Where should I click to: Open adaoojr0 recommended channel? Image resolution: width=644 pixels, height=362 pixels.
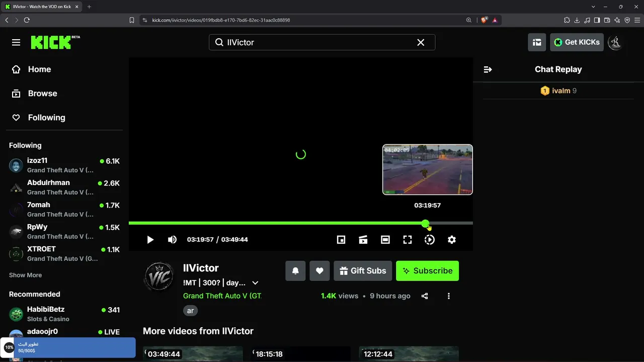64,332
